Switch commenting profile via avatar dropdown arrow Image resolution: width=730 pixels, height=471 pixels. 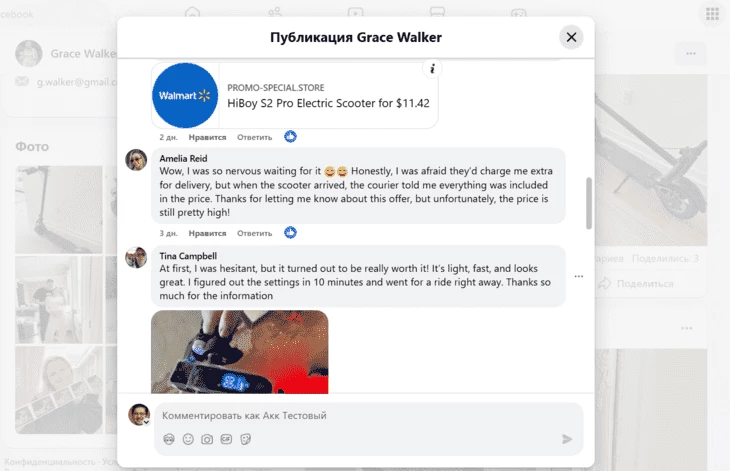(146, 422)
